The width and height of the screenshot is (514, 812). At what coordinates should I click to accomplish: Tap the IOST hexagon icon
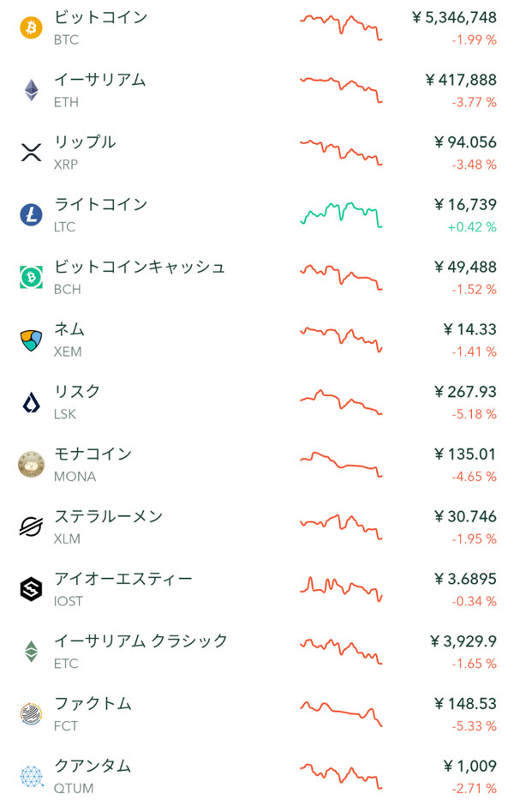pos(31,589)
